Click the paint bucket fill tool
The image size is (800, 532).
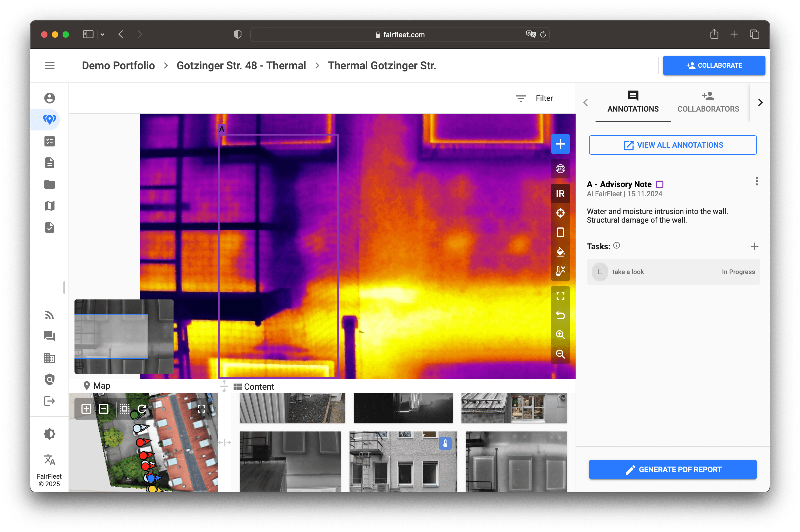560,252
